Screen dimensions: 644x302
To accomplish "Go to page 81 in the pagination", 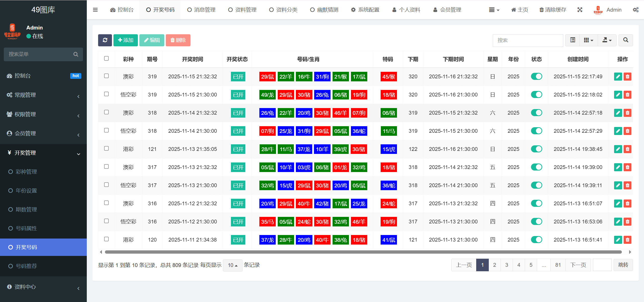I will tap(558, 265).
